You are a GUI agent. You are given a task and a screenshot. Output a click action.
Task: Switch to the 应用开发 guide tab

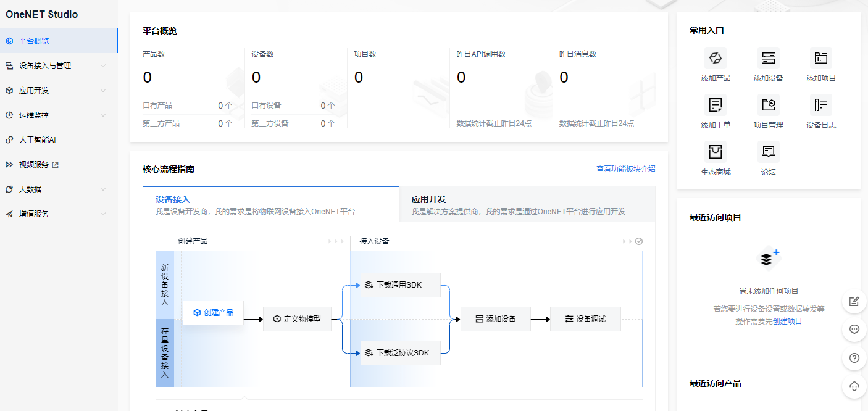(527, 205)
